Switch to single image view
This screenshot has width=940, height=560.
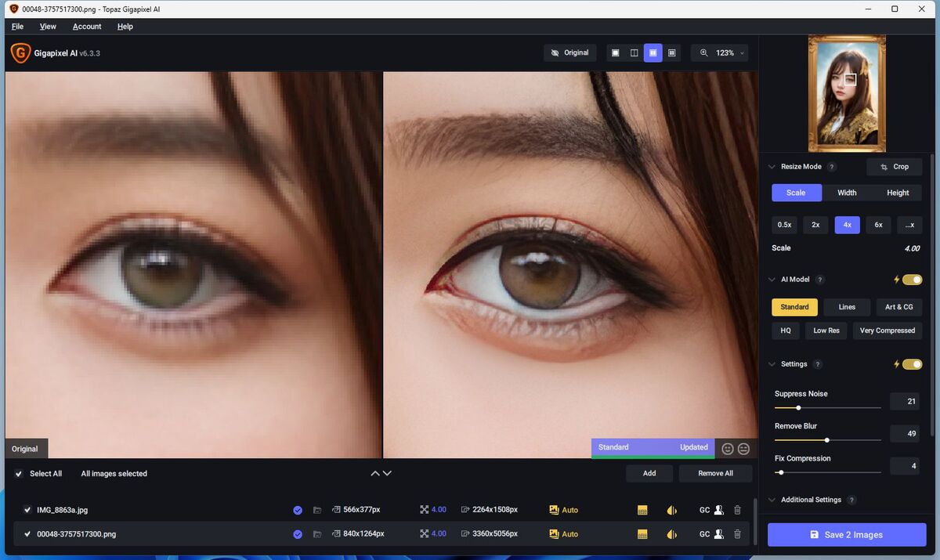(615, 53)
